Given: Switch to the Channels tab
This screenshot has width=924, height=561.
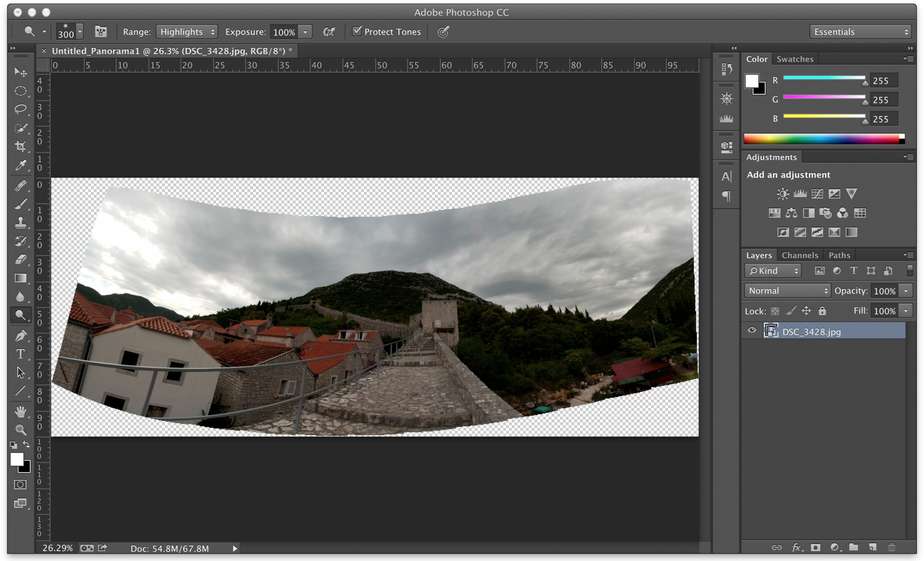Looking at the screenshot, I should (x=799, y=255).
